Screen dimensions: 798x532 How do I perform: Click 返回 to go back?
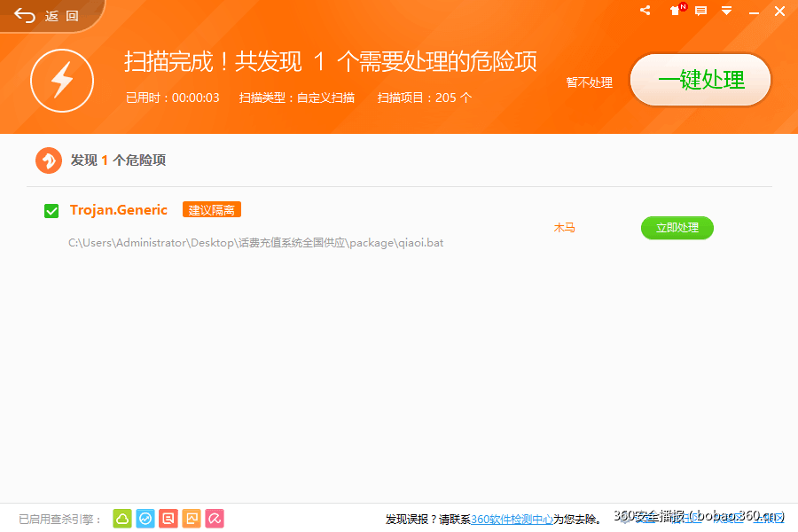(43, 14)
